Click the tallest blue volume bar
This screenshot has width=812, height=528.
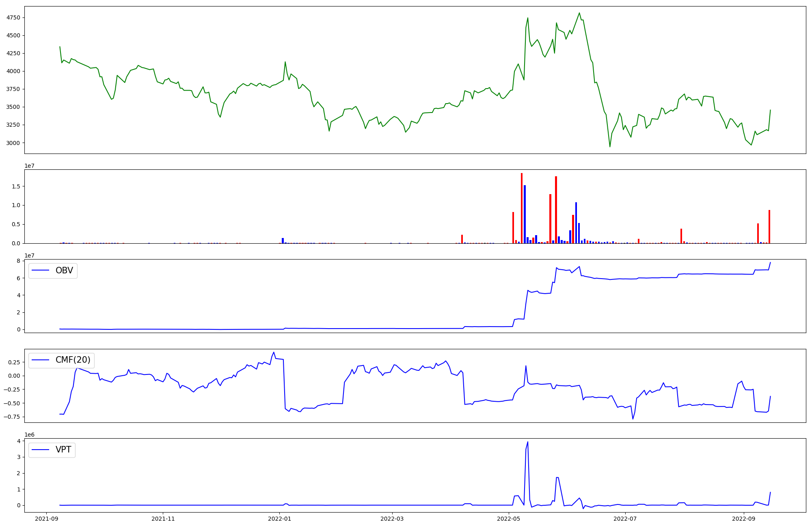click(x=525, y=214)
